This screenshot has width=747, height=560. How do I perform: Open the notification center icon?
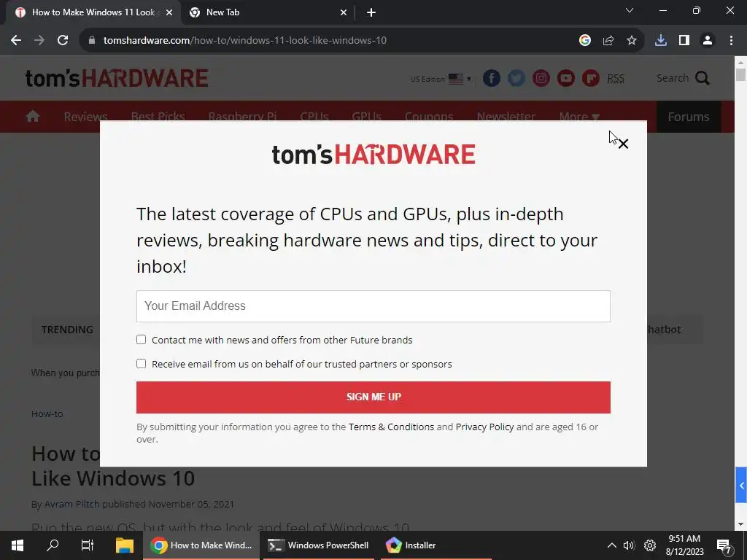(x=724, y=546)
